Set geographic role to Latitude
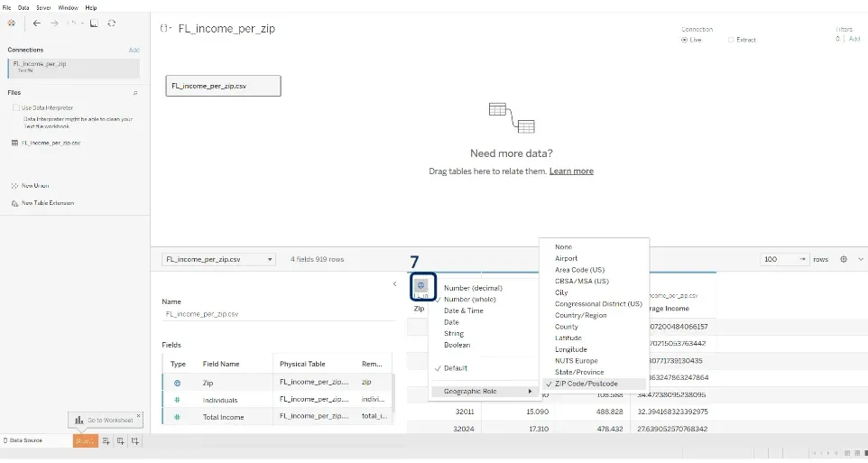Screen dimensions: 868x463 click(x=568, y=338)
